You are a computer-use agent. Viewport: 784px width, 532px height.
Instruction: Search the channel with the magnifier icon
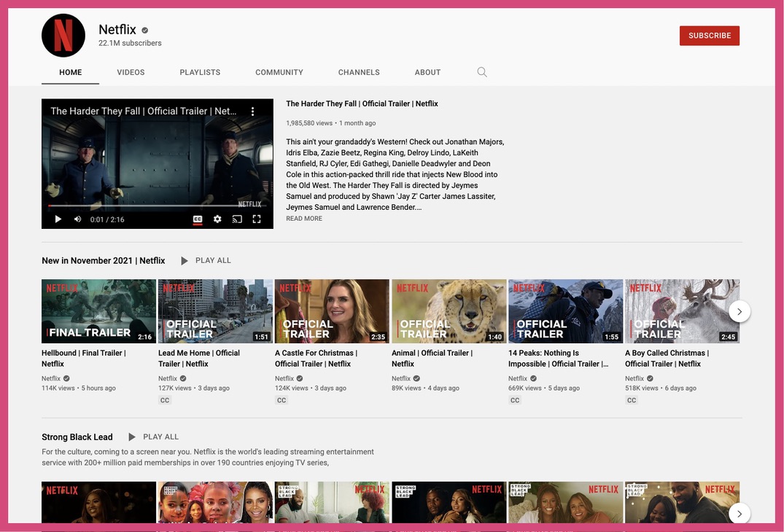481,72
